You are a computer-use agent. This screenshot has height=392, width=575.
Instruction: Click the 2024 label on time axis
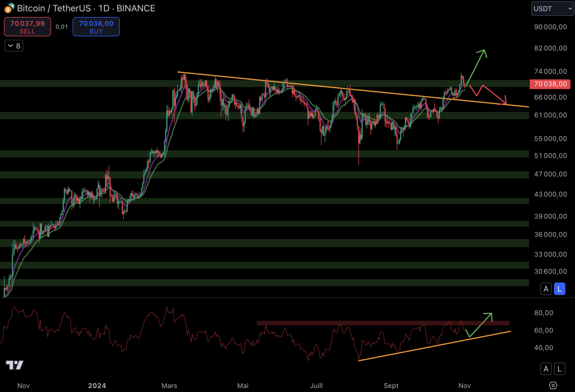coord(97,385)
